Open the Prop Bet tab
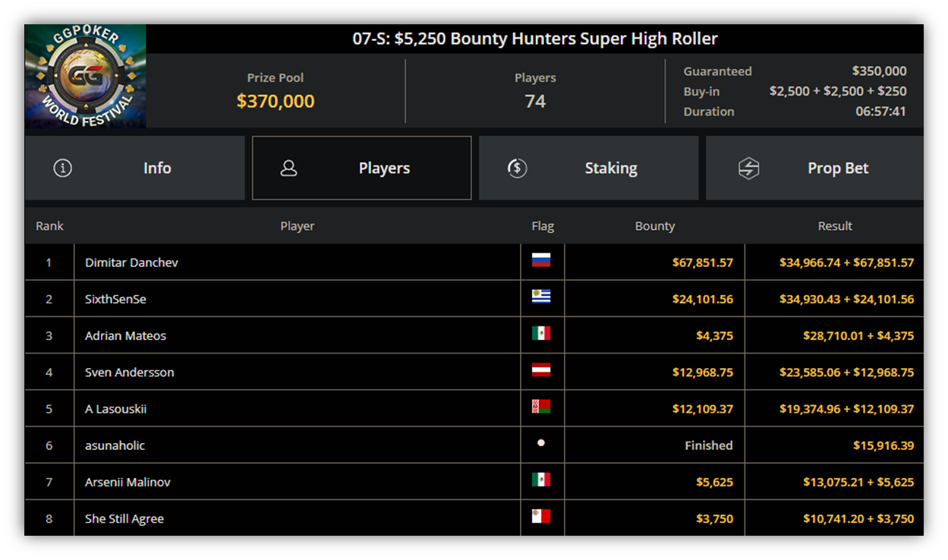 point(815,168)
